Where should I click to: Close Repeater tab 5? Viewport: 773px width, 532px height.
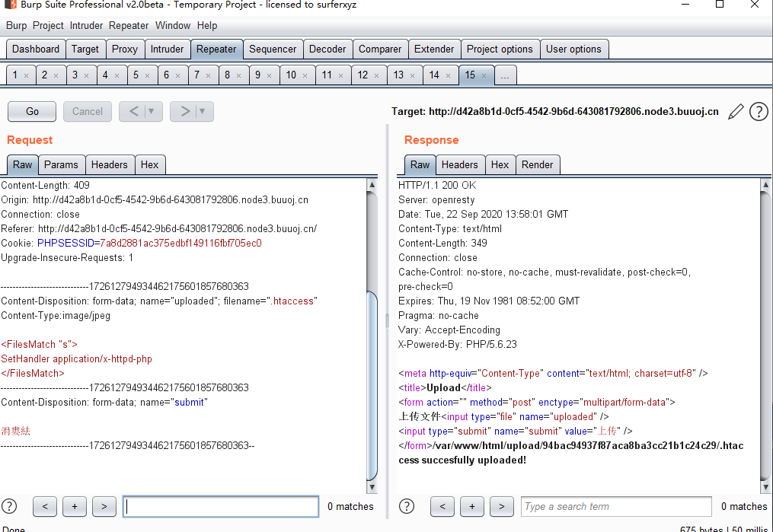[148, 75]
